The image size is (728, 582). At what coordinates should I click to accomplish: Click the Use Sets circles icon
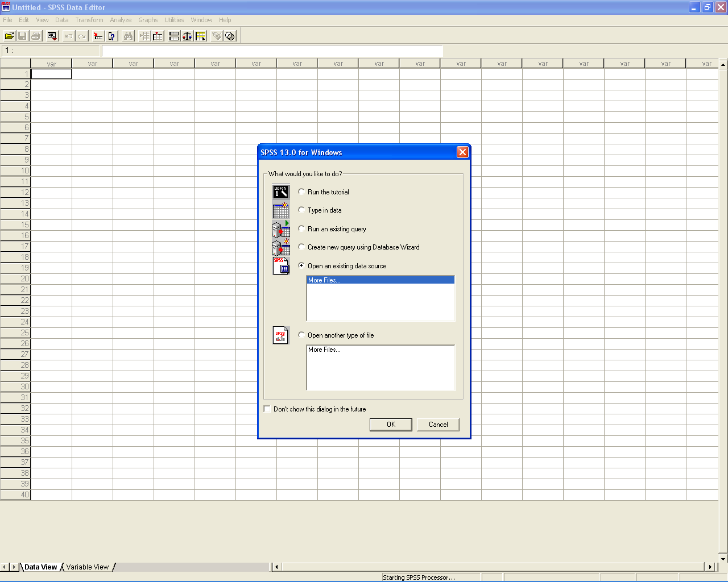(230, 36)
